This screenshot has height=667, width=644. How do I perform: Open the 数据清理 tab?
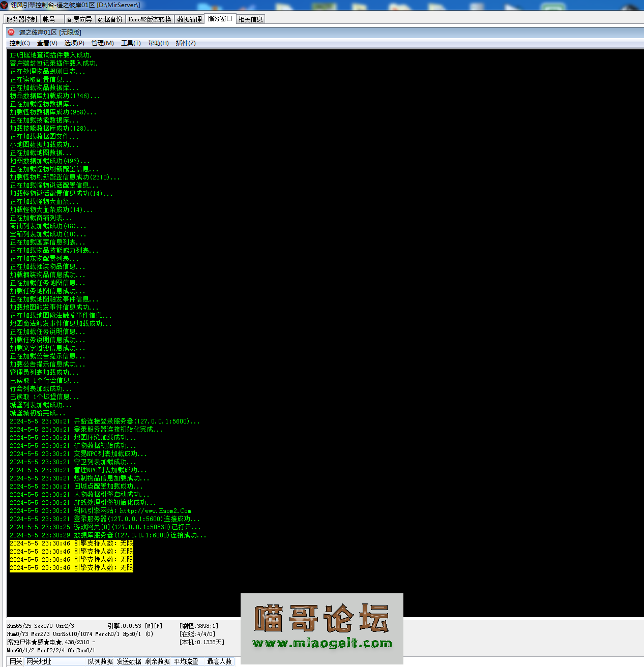pos(189,19)
